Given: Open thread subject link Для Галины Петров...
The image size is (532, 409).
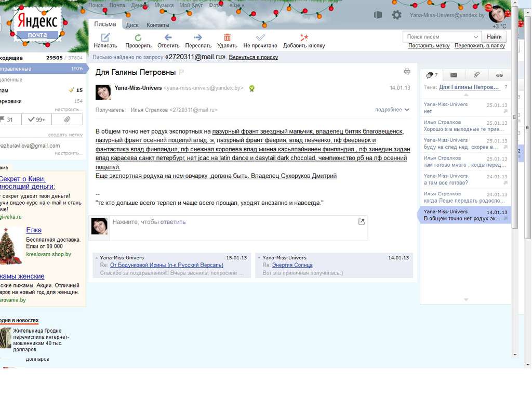Looking at the screenshot, I should click(469, 87).
